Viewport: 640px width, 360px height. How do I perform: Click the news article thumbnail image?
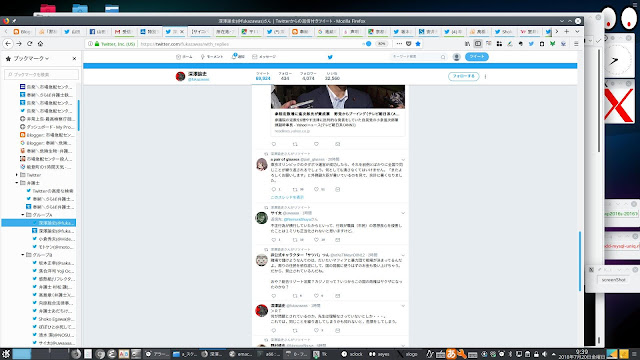[338, 97]
